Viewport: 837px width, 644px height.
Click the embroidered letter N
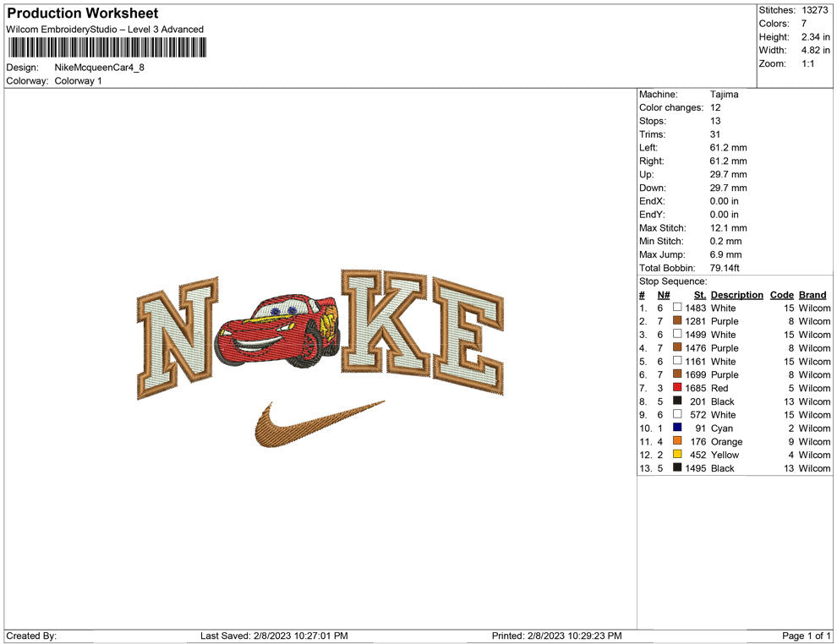[178, 338]
